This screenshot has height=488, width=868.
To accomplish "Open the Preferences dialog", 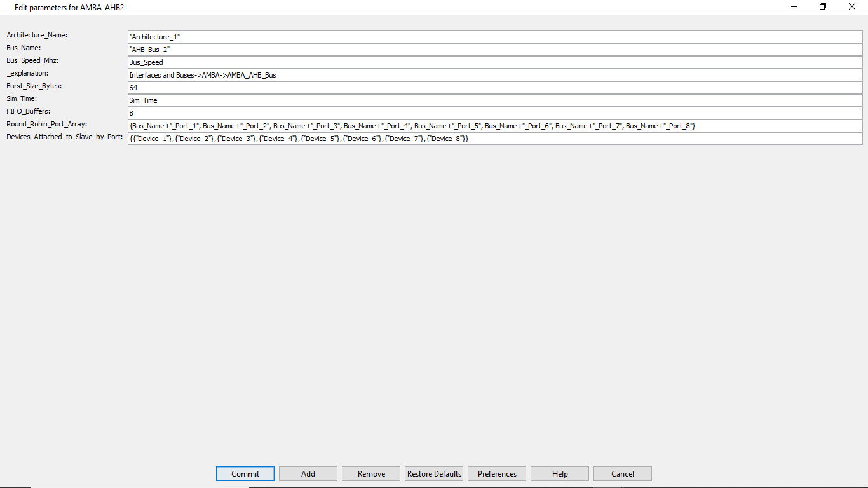I will tap(497, 473).
